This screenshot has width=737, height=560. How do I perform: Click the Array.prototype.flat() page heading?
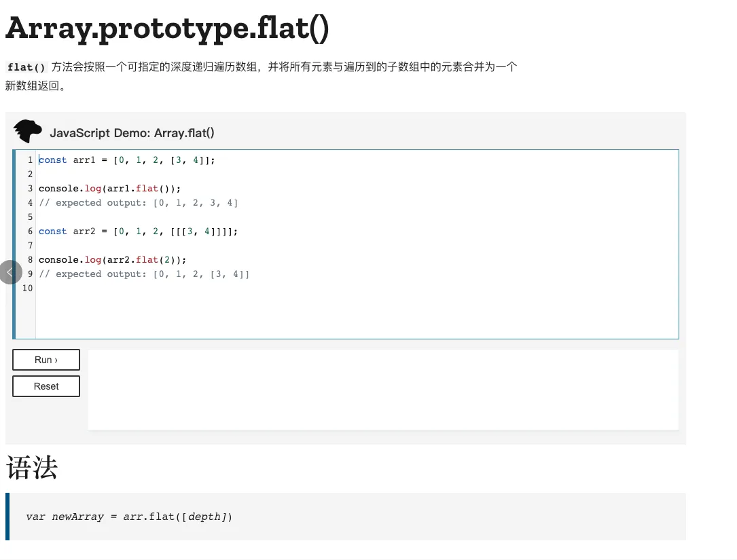[167, 29]
